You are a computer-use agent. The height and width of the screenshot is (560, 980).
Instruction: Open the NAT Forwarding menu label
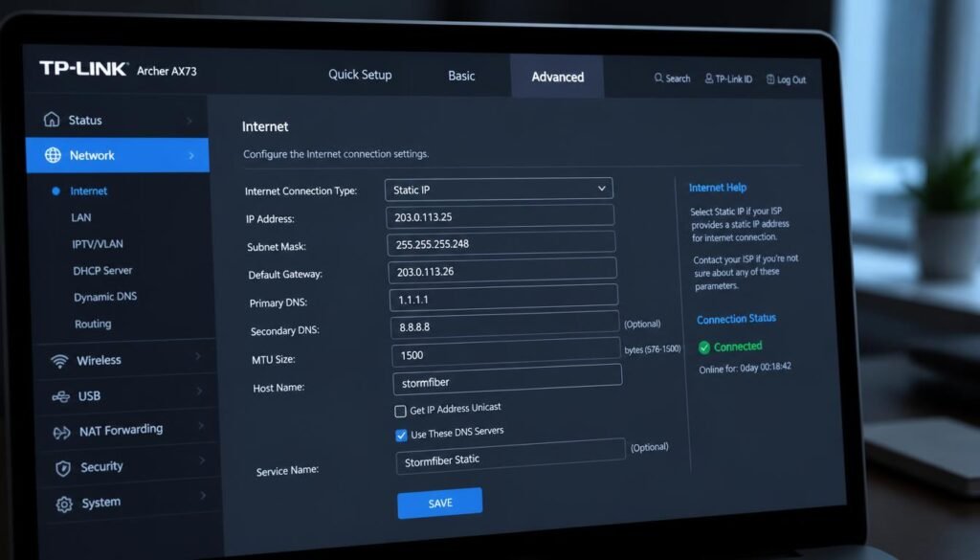[x=121, y=430]
